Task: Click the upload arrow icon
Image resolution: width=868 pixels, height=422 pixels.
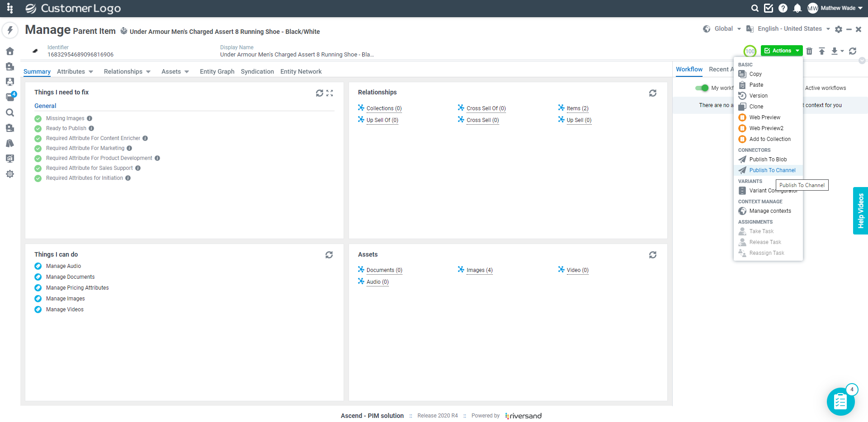Action: pos(822,51)
